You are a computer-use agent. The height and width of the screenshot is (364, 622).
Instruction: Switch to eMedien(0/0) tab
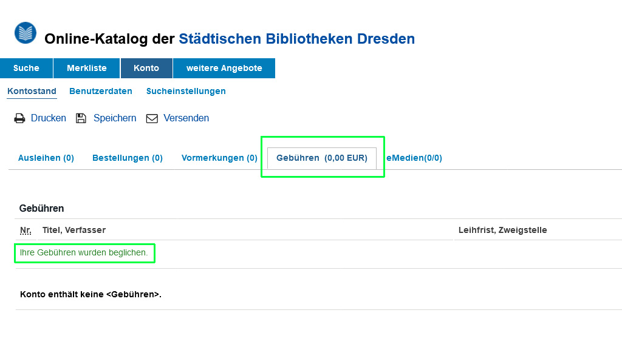[x=414, y=158]
